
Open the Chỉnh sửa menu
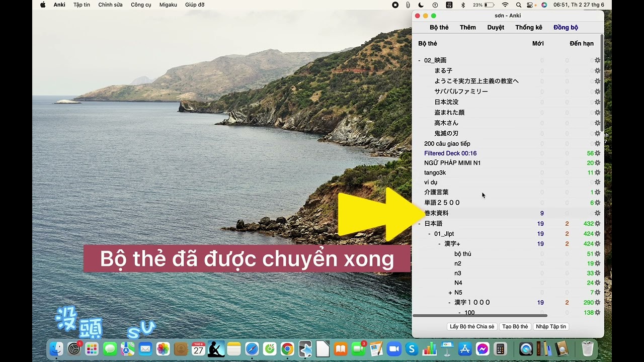tap(109, 5)
